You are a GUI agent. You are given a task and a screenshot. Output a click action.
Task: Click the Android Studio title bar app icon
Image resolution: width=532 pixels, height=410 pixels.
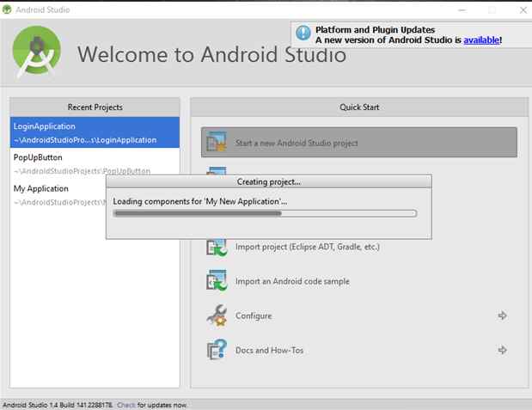[7, 9]
